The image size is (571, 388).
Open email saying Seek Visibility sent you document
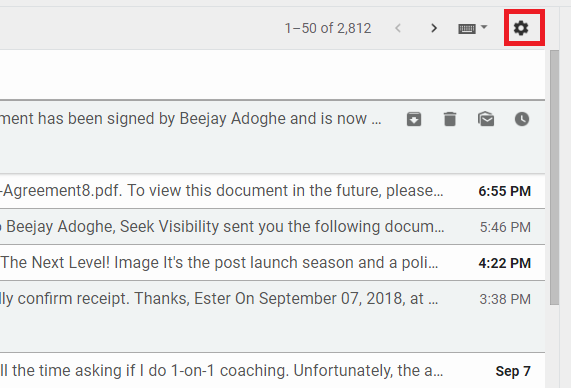point(272,227)
